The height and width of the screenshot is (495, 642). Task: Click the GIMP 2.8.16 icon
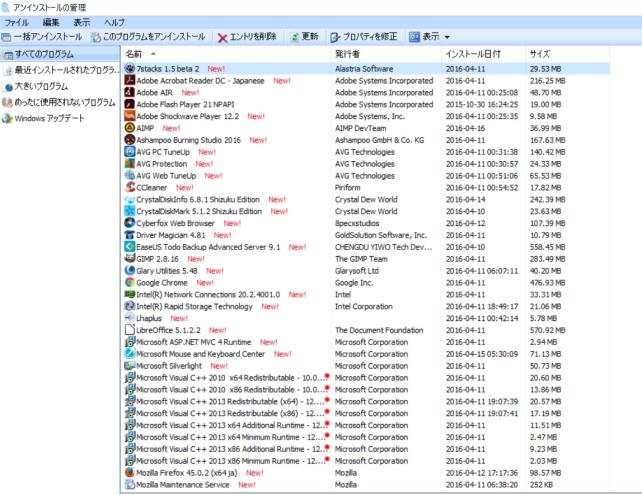[129, 259]
